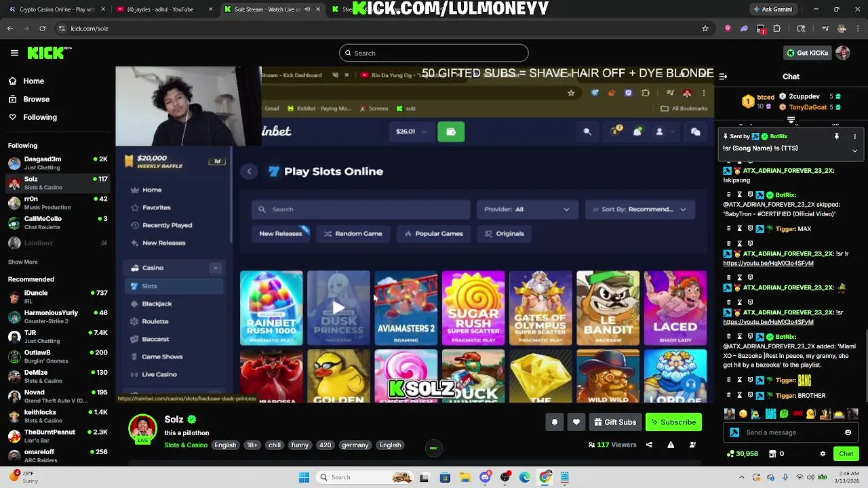
Task: Launch Dusk Princess game thumbnail
Action: [338, 308]
